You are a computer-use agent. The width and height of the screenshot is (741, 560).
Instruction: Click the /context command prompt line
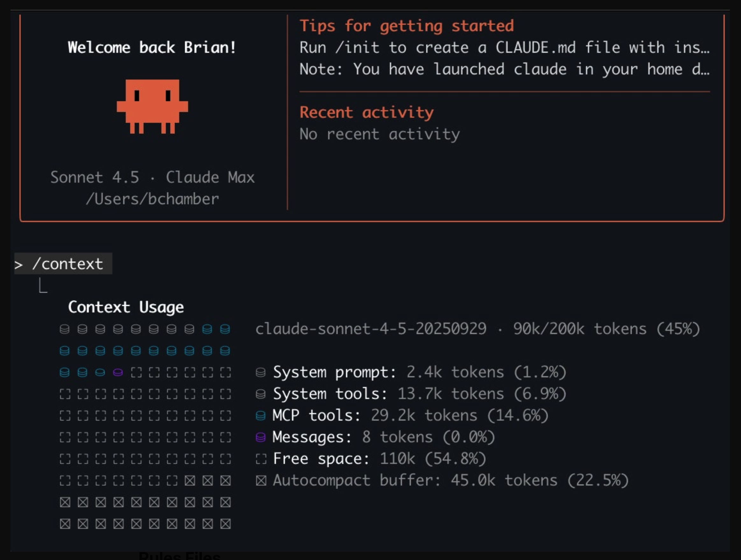(63, 264)
